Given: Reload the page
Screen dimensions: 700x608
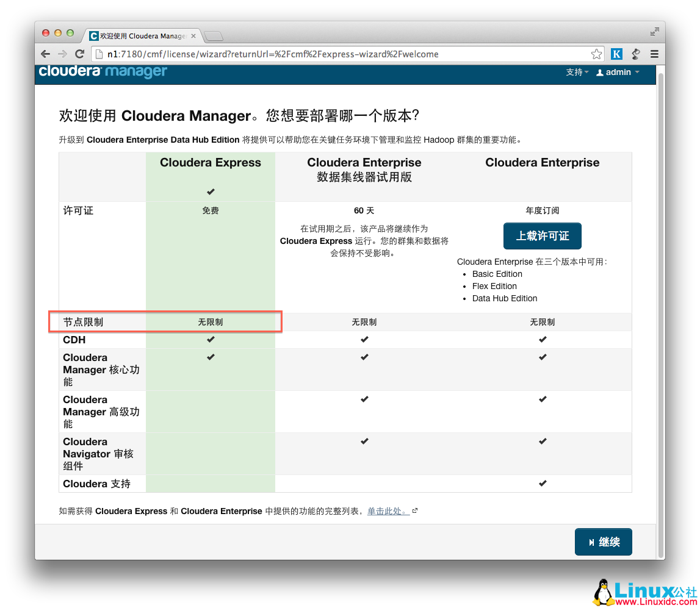Looking at the screenshot, I should [80, 54].
